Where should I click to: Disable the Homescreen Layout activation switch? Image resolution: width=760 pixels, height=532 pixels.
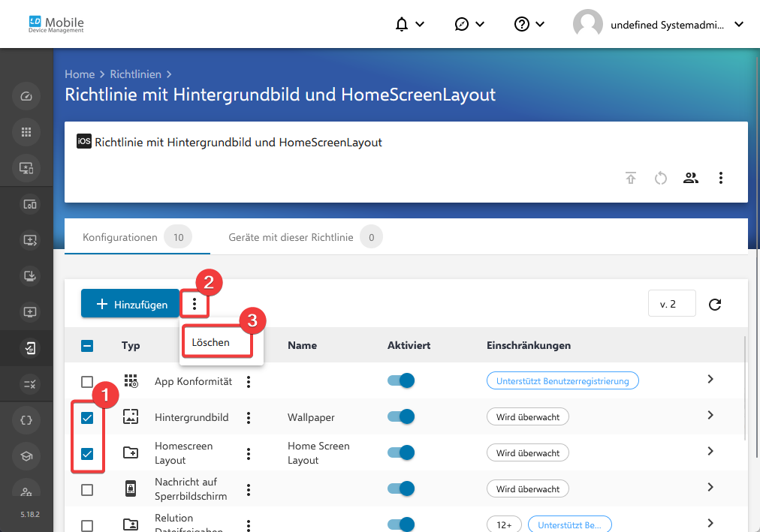401,452
